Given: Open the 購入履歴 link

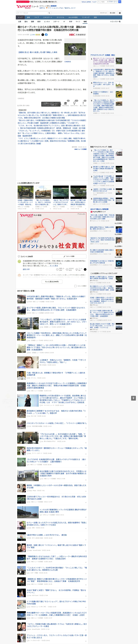Looking at the screenshot, I should (x=112, y=13).
